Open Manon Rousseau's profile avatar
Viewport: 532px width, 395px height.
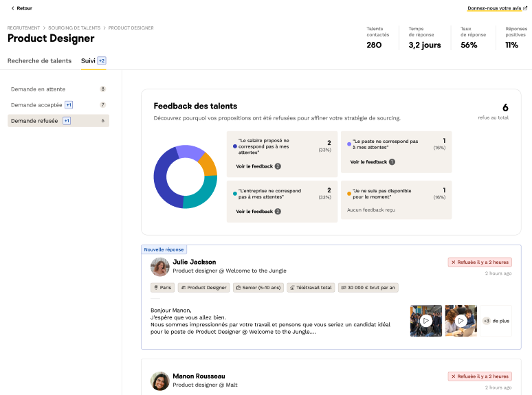160,381
